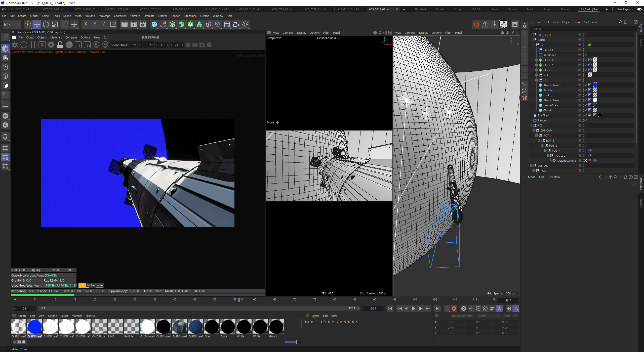
Task: Toggle the enable checkmark on Clouds object
Action: [586, 110]
